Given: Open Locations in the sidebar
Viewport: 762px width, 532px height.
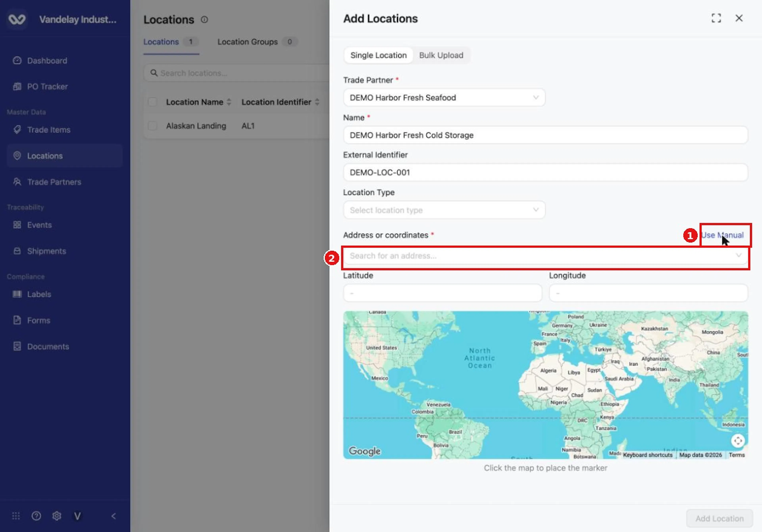Looking at the screenshot, I should point(65,156).
